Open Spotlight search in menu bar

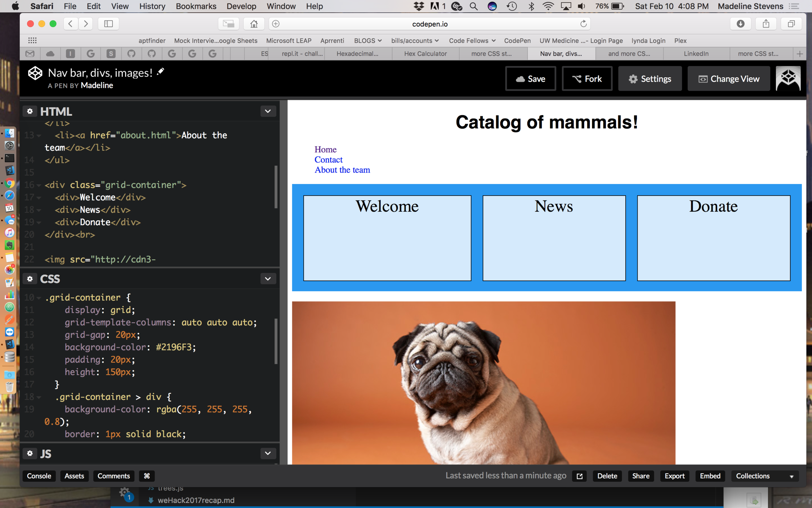tap(474, 6)
